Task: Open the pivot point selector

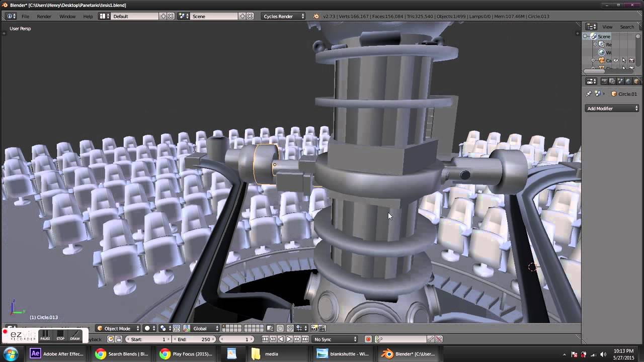Action: click(x=165, y=328)
